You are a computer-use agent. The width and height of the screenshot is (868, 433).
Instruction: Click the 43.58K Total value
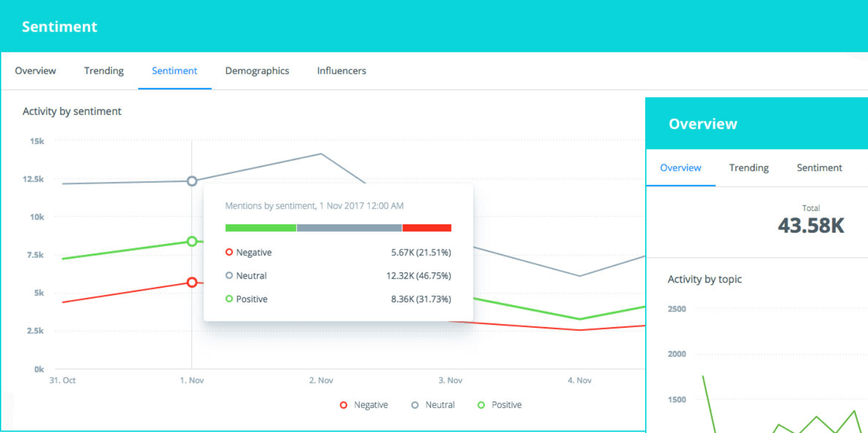point(811,226)
